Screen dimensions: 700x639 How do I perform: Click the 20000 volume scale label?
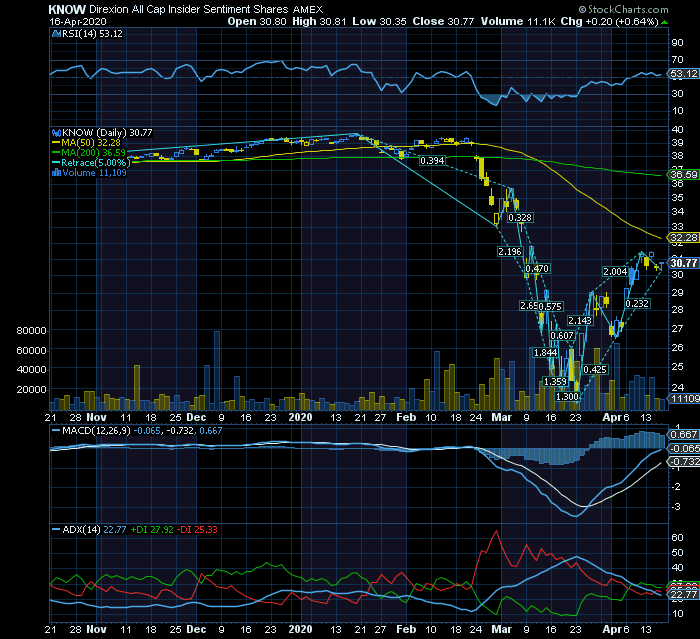coord(31,390)
